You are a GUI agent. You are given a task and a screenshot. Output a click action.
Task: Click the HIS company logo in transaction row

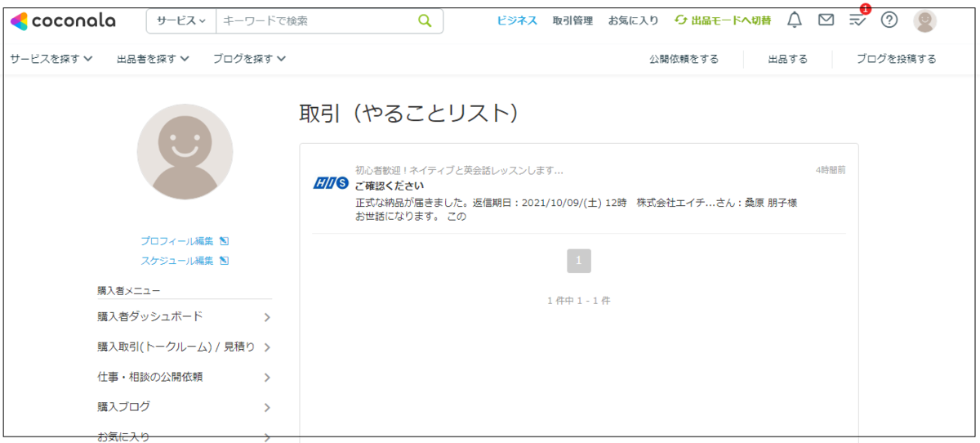coord(331,183)
